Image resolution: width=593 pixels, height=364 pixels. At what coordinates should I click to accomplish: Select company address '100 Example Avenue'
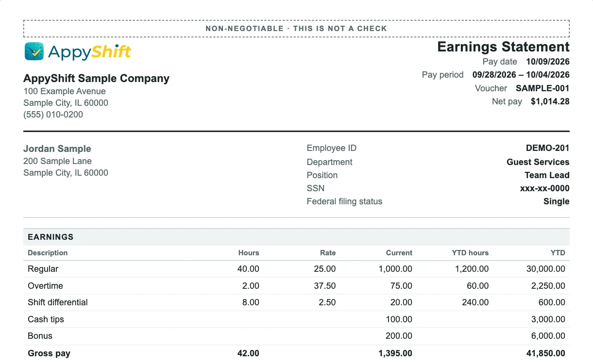65,91
